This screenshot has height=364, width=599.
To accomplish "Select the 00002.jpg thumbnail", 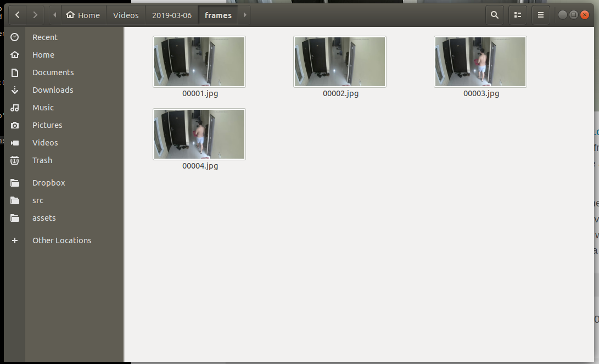I will [340, 61].
